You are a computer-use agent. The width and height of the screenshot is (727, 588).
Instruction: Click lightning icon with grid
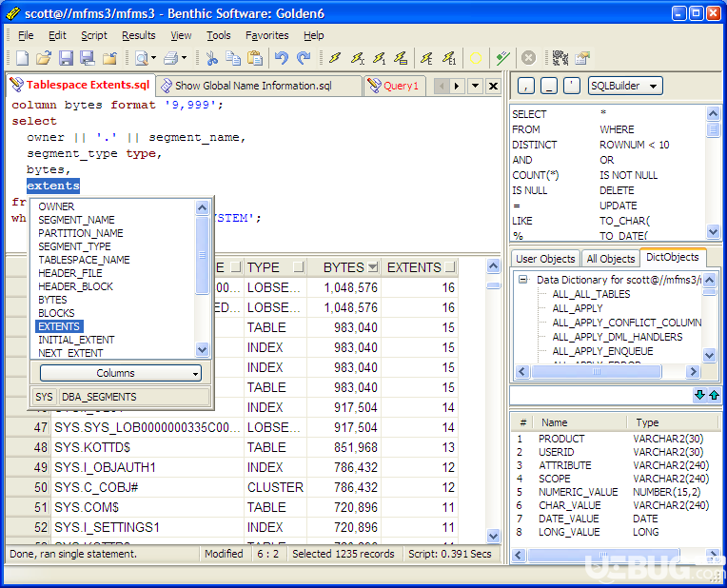coord(401,58)
